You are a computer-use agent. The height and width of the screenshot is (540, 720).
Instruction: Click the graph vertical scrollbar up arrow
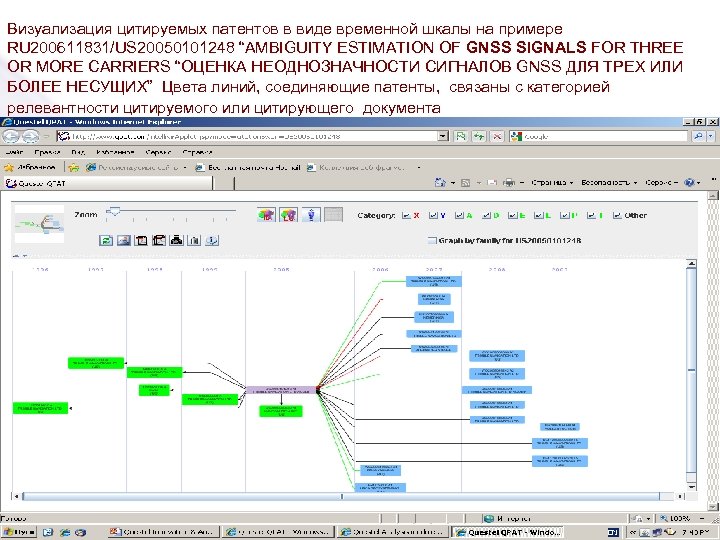[691, 264]
